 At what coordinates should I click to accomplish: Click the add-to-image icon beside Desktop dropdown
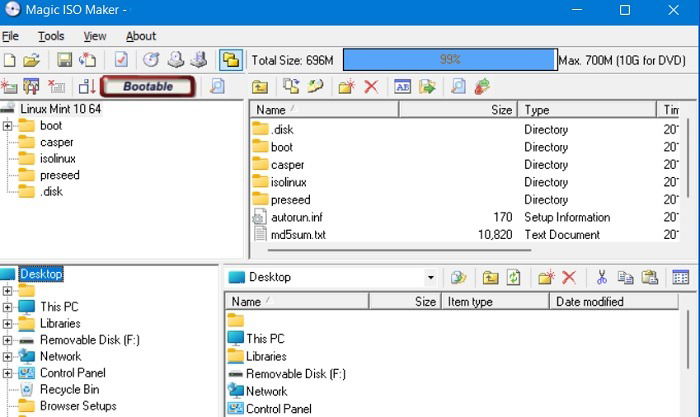[x=458, y=278]
